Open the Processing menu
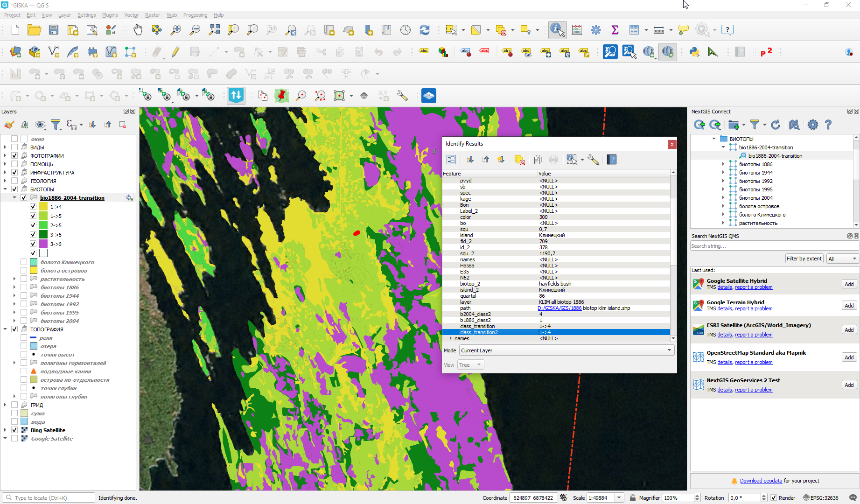Screen dimensions: 860x504 [x=195, y=15]
